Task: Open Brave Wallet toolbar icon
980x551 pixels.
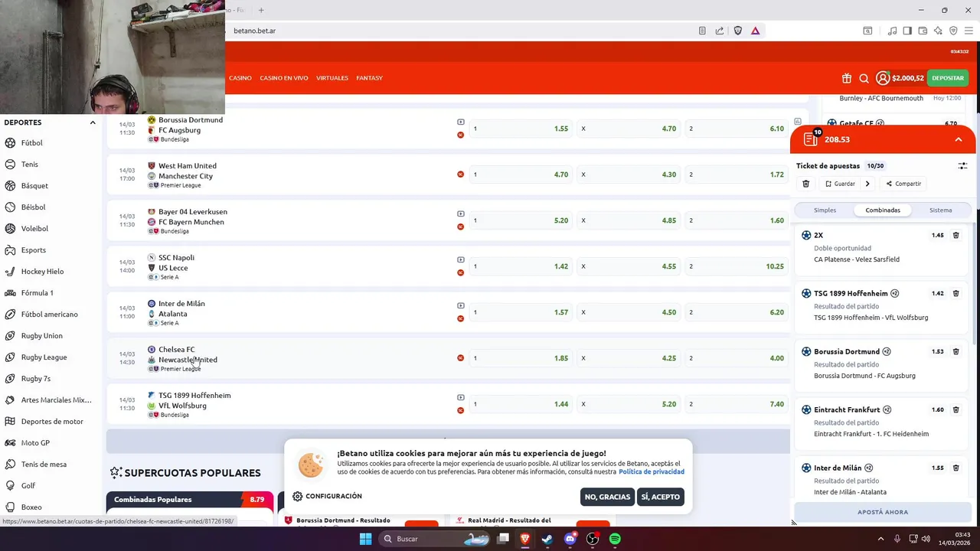Action: click(923, 31)
